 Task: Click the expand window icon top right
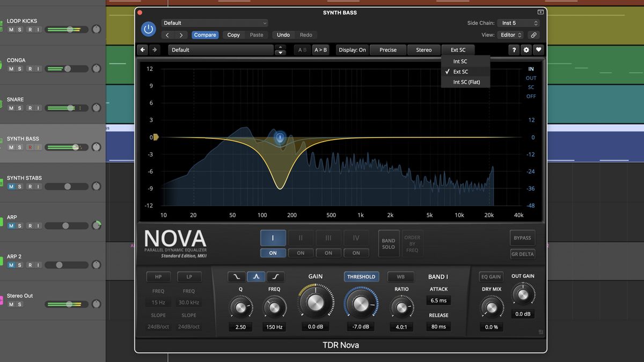pos(540,12)
